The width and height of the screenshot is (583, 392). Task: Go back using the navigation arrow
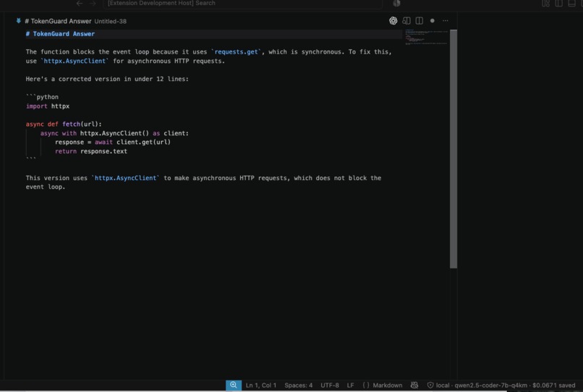79,4
